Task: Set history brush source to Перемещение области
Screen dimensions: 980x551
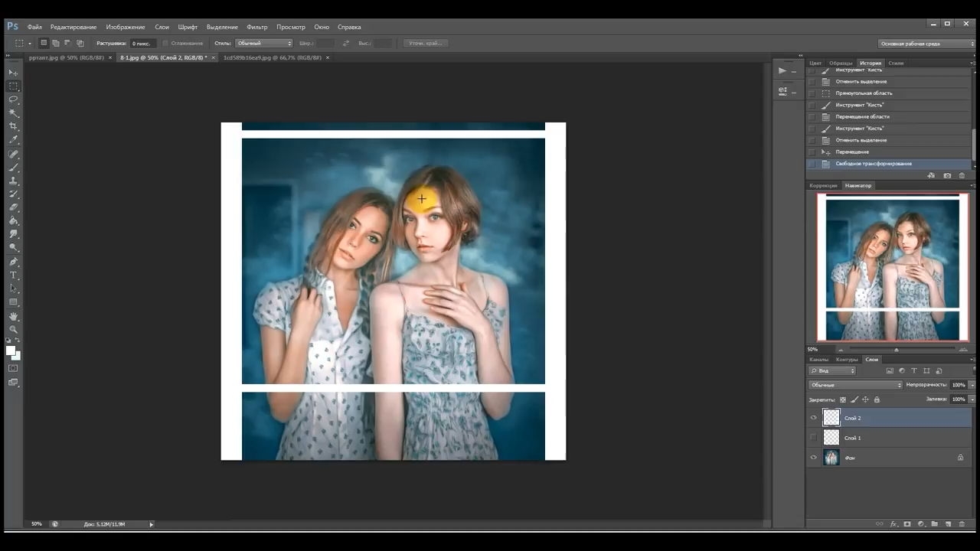Action: pos(812,117)
